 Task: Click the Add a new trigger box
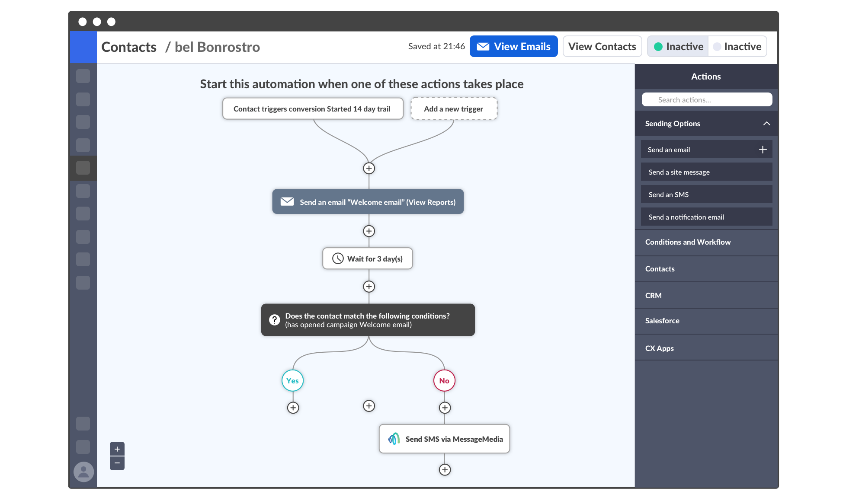pos(454,109)
